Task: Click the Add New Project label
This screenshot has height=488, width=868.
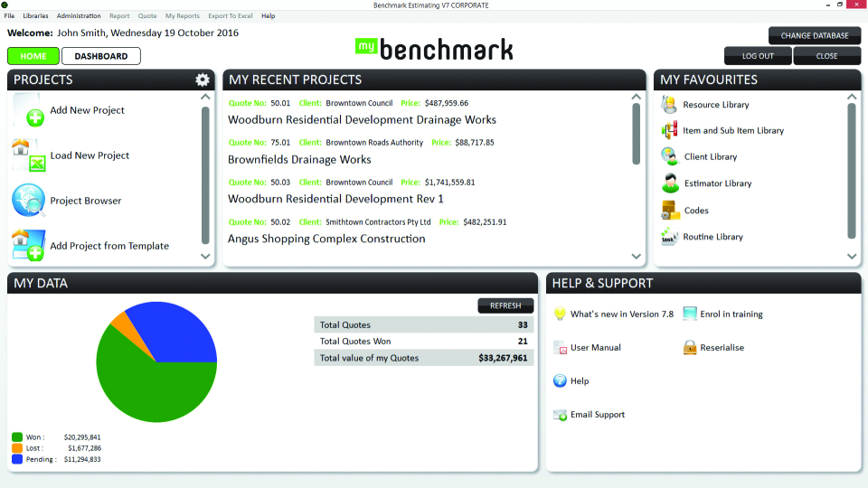Action: [88, 110]
